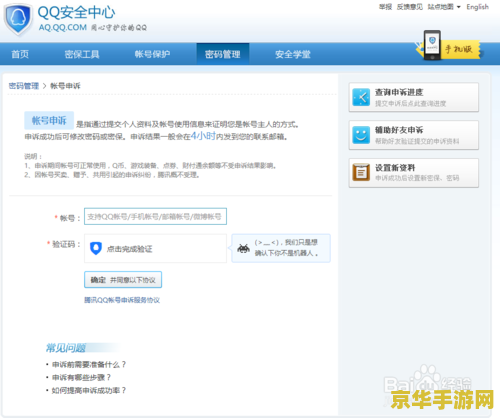The width and height of the screenshot is (500, 418).
Task: Click the notepad icon beside 设置新资料
Action: pos(361,172)
